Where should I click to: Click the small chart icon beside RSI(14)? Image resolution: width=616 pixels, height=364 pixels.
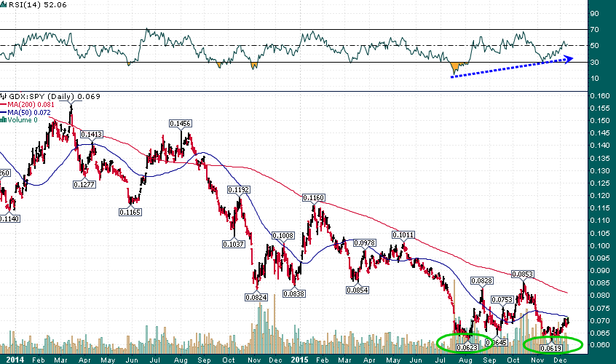tap(4, 4)
